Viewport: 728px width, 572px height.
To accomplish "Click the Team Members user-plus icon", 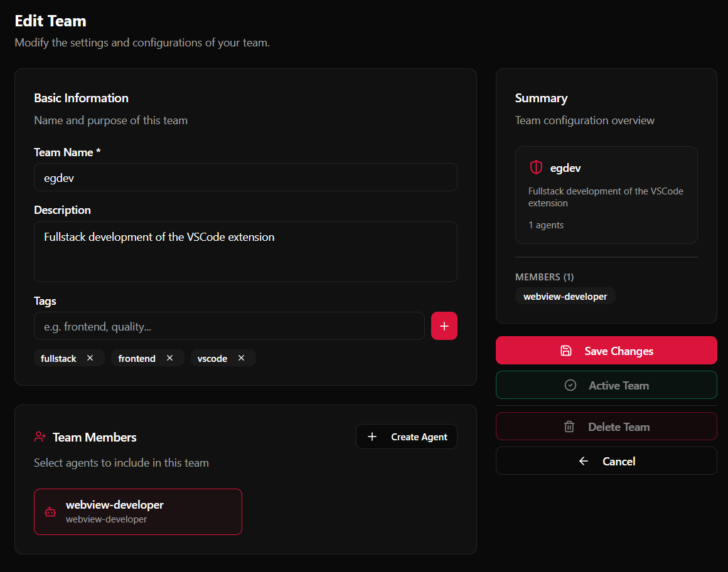I will 40,437.
